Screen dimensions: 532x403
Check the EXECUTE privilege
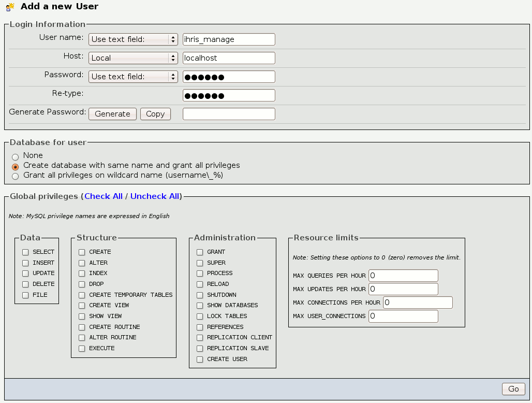tap(82, 348)
